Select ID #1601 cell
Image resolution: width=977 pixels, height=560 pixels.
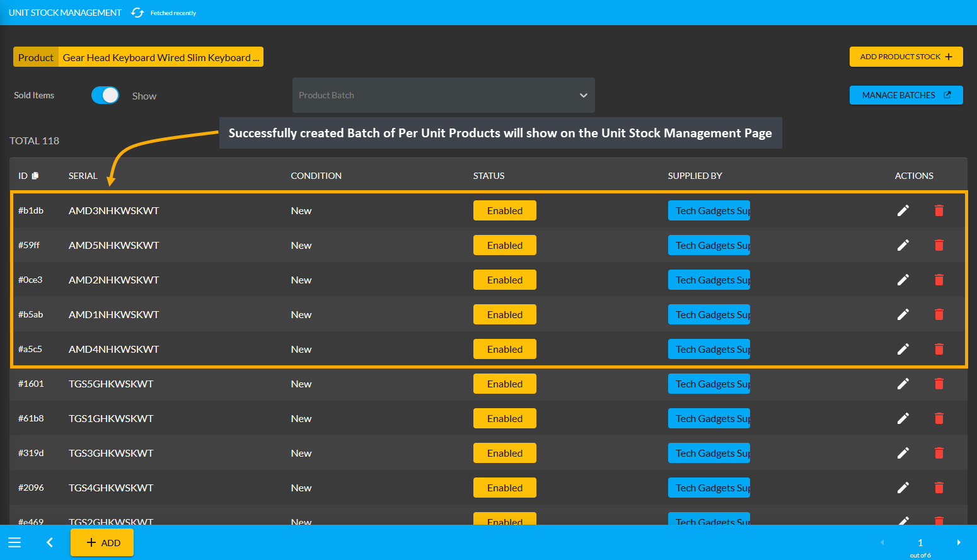pos(31,384)
